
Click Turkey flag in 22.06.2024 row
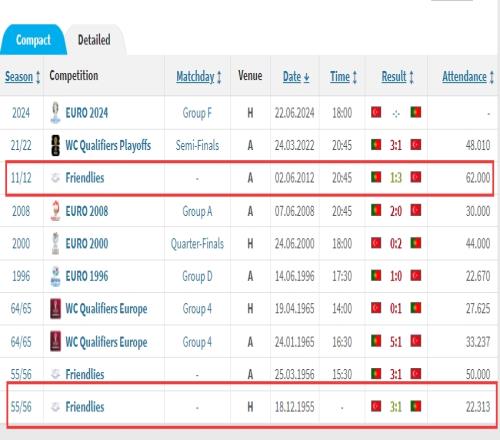tap(376, 112)
